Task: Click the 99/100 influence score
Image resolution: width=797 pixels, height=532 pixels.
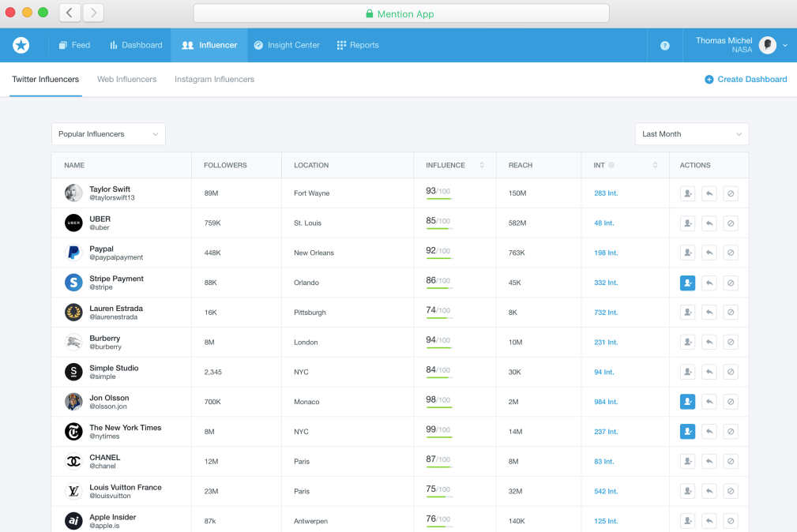Action: 438,430
